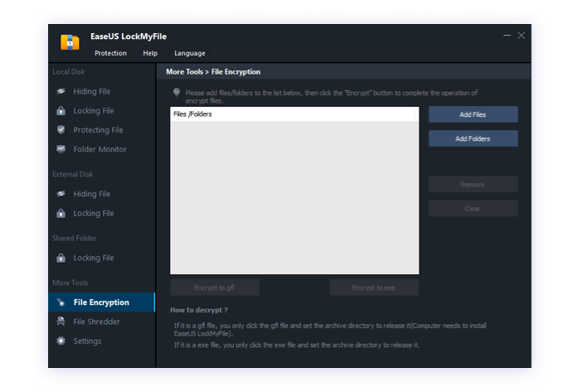
Task: Click the Local Disk Locking File padlock icon
Action: [x=61, y=111]
